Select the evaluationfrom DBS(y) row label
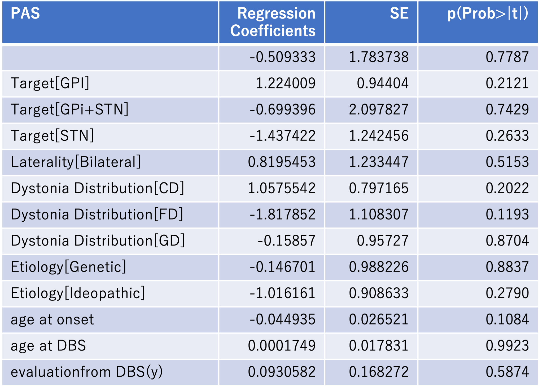Image resolution: width=543 pixels, height=392 pixels. pos(86,372)
